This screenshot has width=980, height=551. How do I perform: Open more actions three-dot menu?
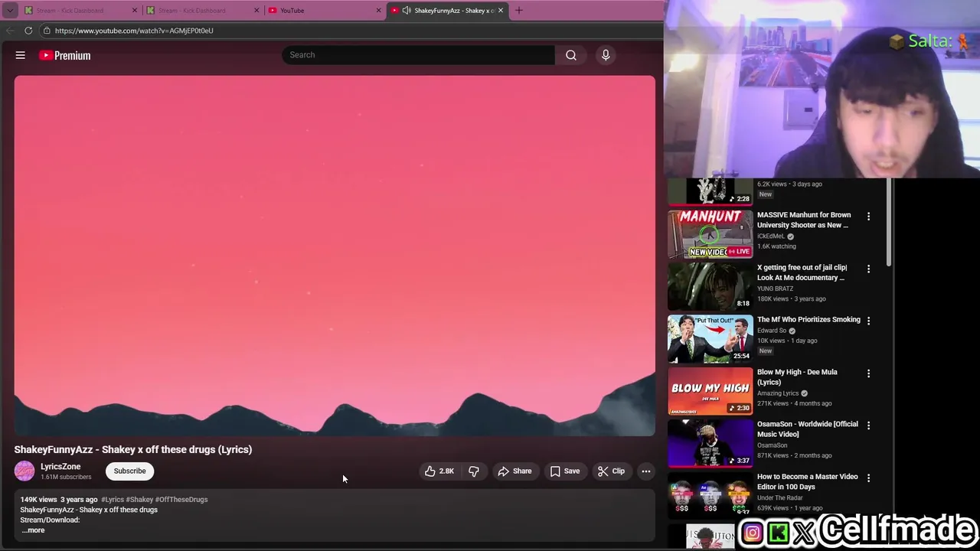coord(646,471)
